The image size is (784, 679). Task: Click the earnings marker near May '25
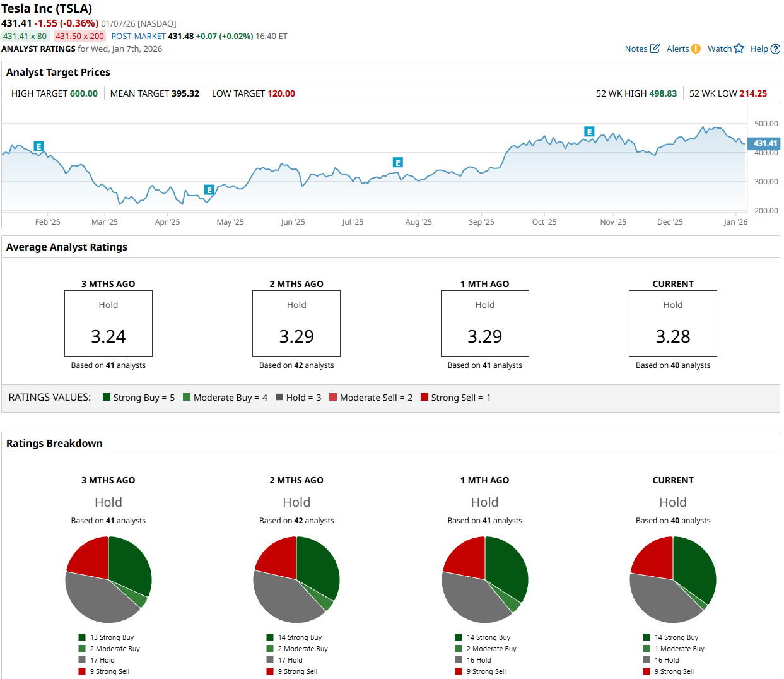pyautogui.click(x=209, y=189)
